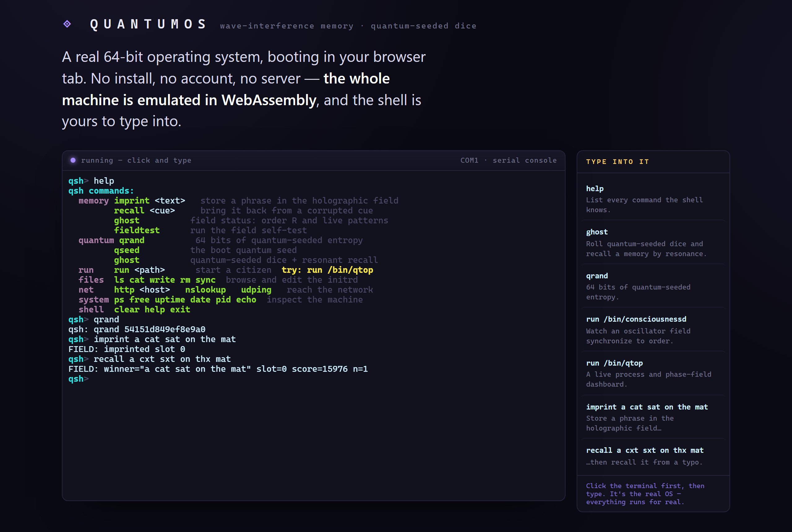This screenshot has height=532, width=792.
Task: Click 'Click the terminal first' footer note
Action: (x=645, y=494)
